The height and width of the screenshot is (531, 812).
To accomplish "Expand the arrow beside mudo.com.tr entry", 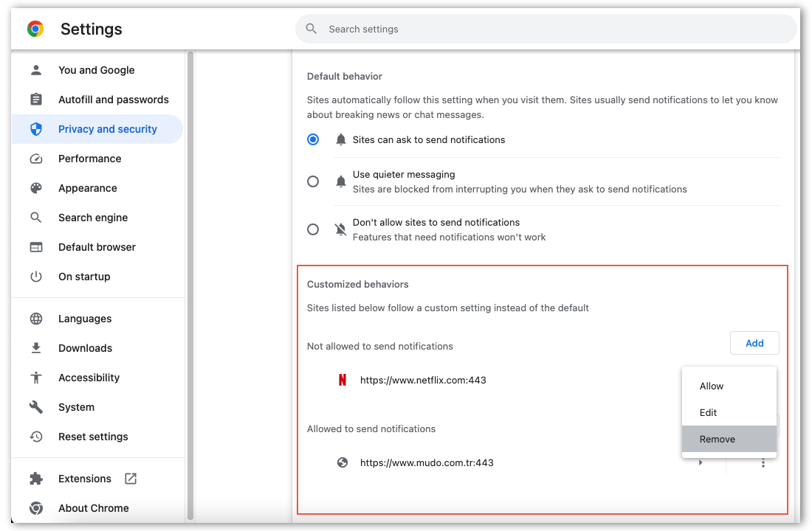I will pos(700,462).
